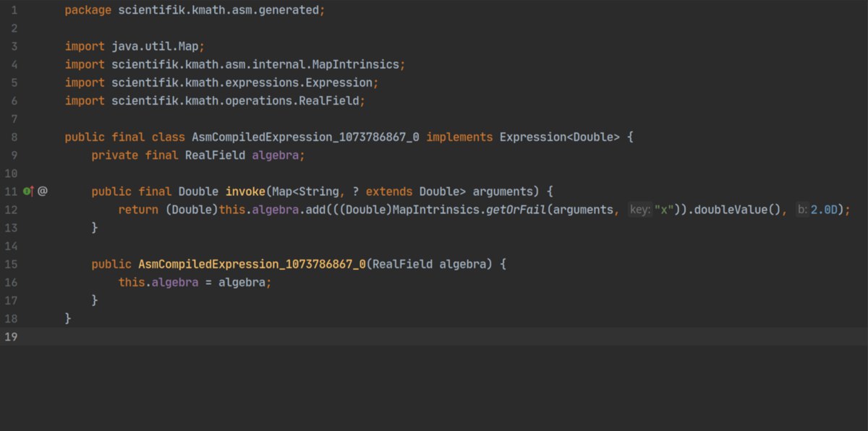The height and width of the screenshot is (431, 868).
Task: Click the closing brace on line 18
Action: [68, 318]
